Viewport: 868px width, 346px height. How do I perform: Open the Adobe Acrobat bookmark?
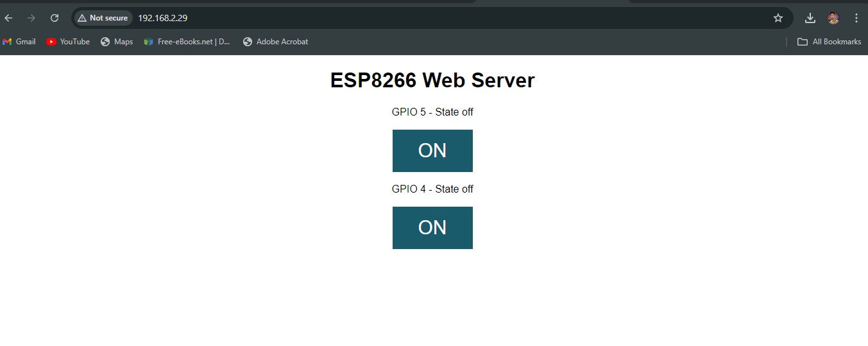(275, 42)
